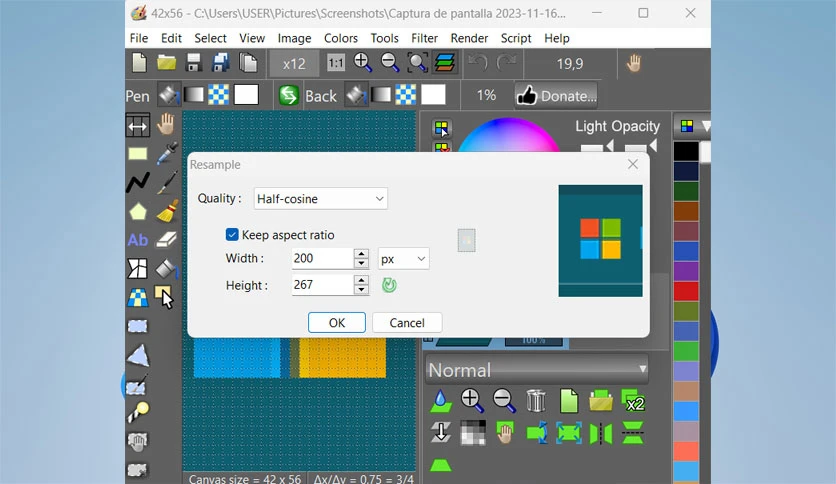The width and height of the screenshot is (836, 484).
Task: Click the horizontal flip layer icon
Action: click(x=601, y=433)
